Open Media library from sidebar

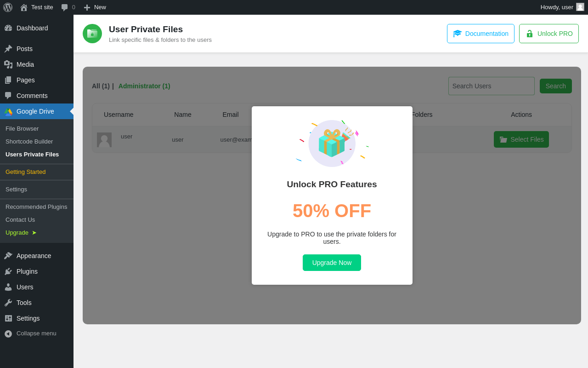tap(25, 64)
